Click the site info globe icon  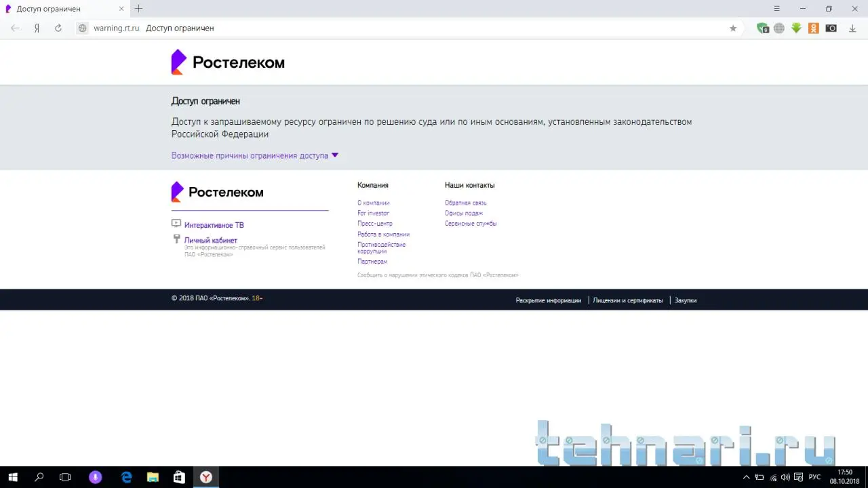tap(83, 28)
